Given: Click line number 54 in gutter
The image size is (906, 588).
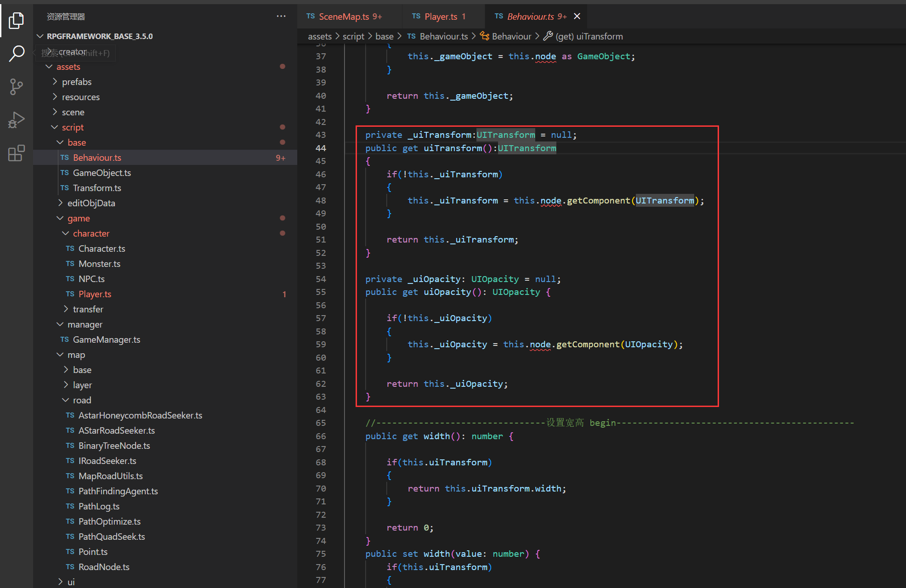Looking at the screenshot, I should pos(321,279).
